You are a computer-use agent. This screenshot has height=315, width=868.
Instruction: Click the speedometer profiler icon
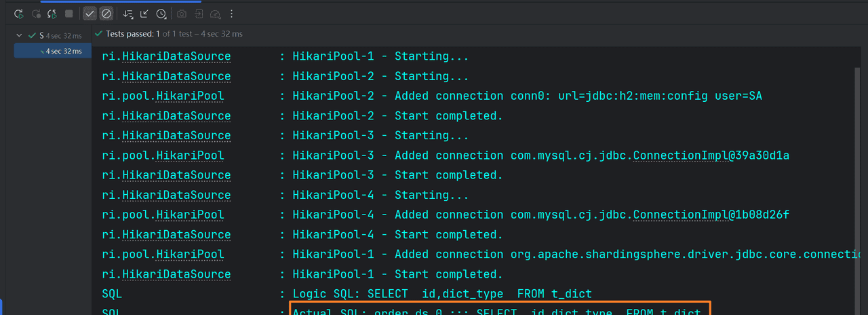(215, 14)
